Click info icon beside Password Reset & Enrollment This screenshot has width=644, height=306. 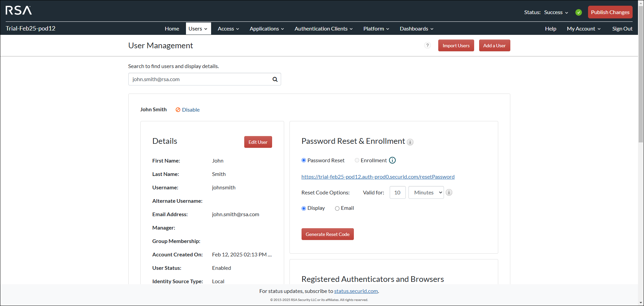410,142
